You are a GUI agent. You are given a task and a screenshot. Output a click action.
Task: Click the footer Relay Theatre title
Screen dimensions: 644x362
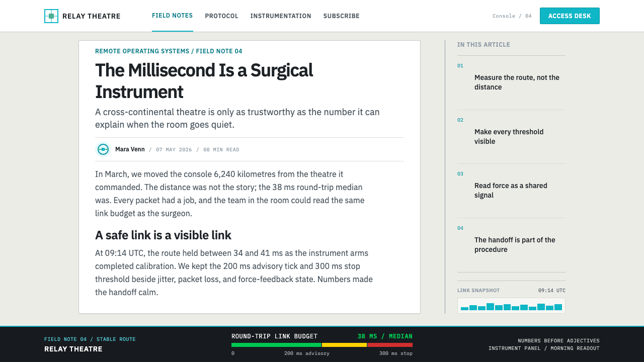point(73,349)
